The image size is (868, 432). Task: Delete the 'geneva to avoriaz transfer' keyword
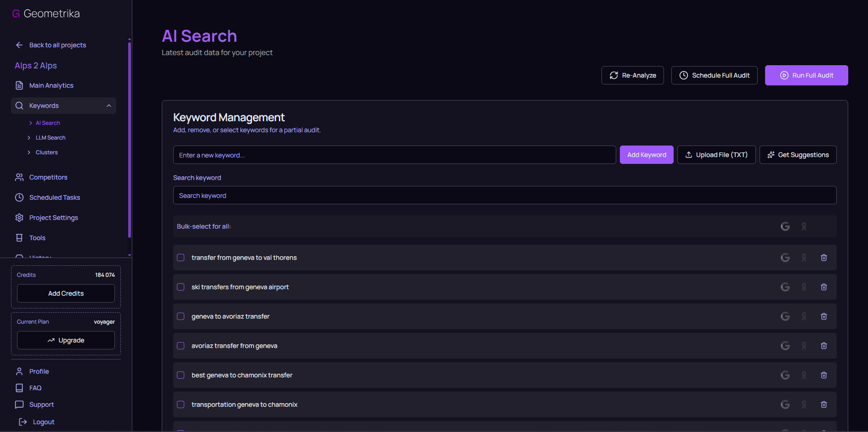823,316
